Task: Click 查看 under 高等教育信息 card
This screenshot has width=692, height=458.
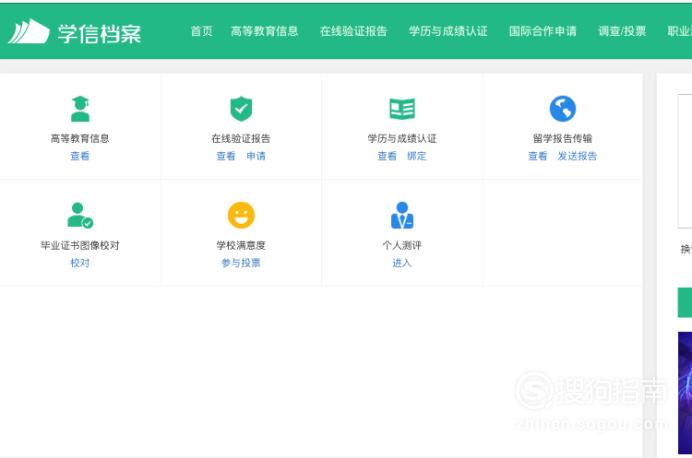Action: pos(80,156)
